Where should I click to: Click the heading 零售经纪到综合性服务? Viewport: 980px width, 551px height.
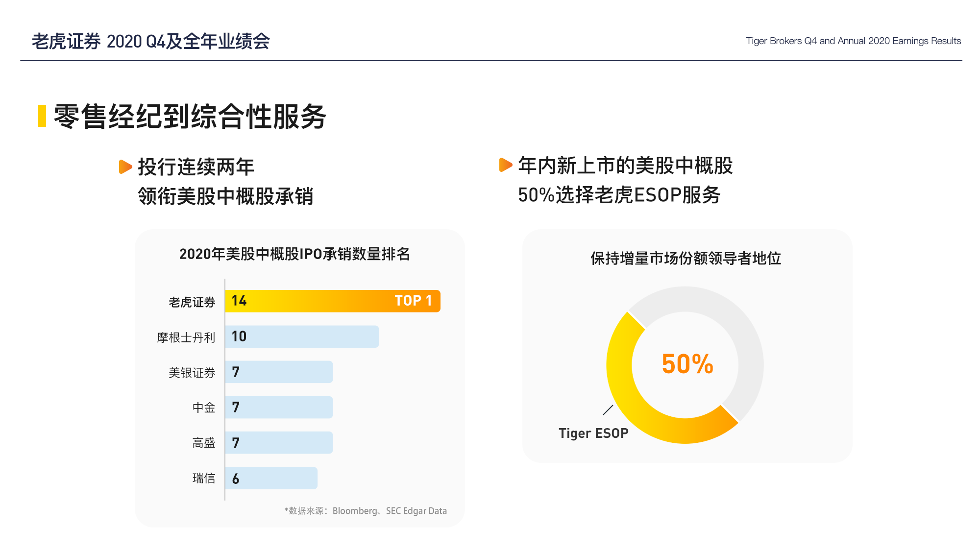click(190, 117)
